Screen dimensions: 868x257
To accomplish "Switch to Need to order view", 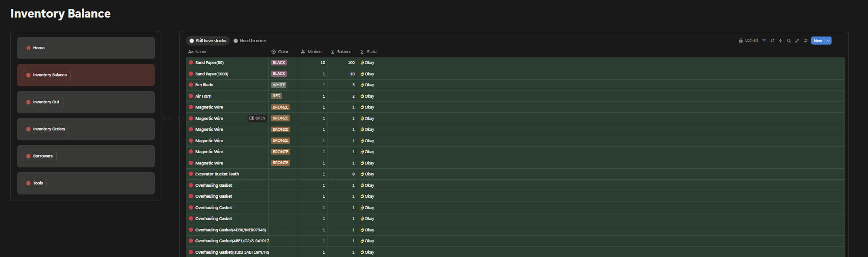I will [250, 41].
